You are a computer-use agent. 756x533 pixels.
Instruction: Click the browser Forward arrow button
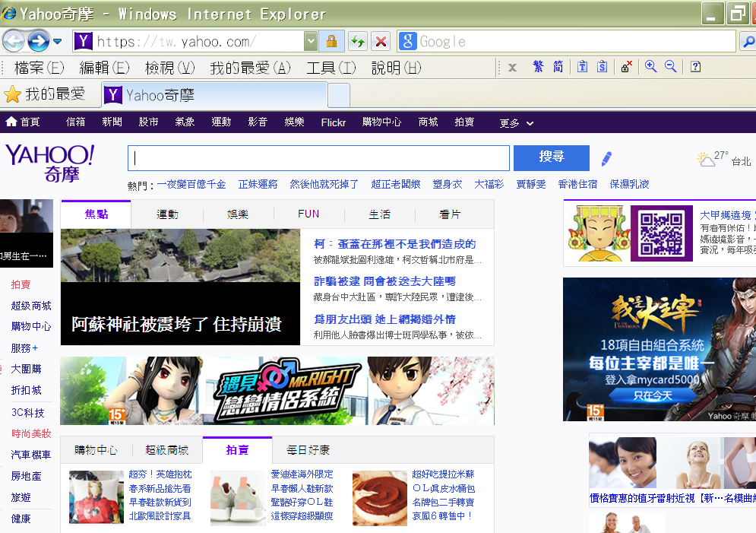tap(38, 41)
